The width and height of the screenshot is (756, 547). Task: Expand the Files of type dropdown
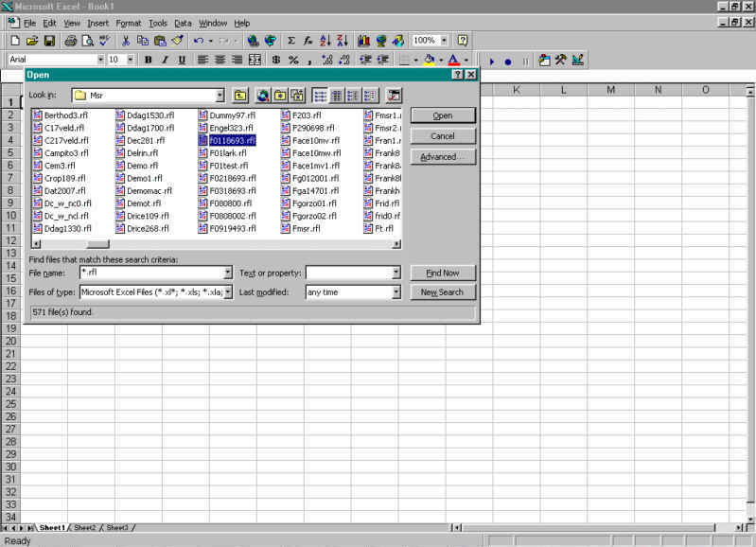point(228,292)
